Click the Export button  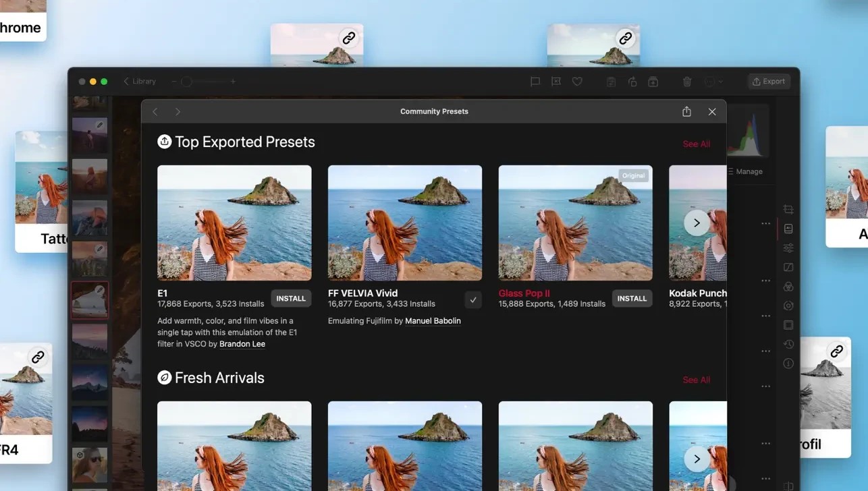[769, 82]
